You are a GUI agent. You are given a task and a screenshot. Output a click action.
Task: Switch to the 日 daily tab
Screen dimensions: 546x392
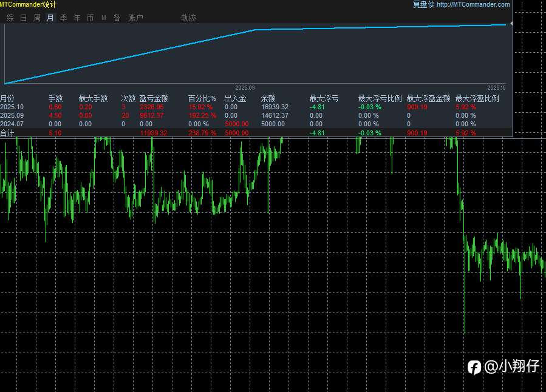click(23, 18)
